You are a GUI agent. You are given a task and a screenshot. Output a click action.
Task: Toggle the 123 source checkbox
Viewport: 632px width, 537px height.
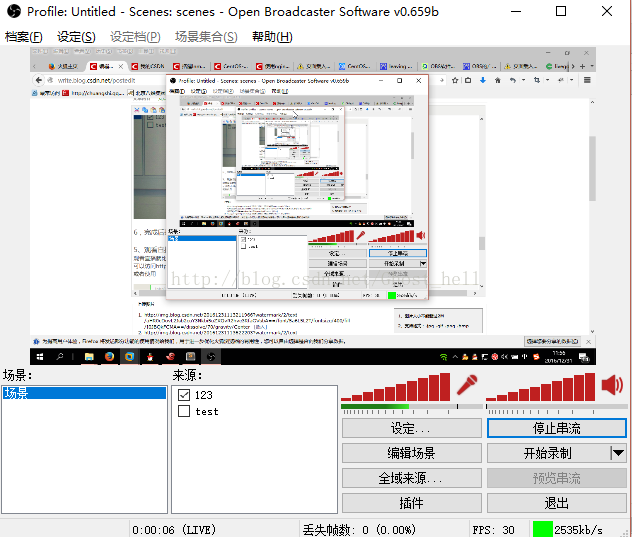[184, 395]
